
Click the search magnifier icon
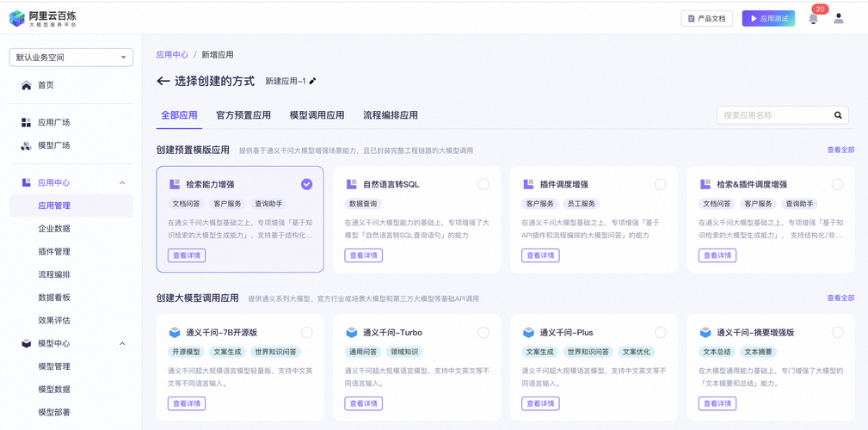[838, 115]
